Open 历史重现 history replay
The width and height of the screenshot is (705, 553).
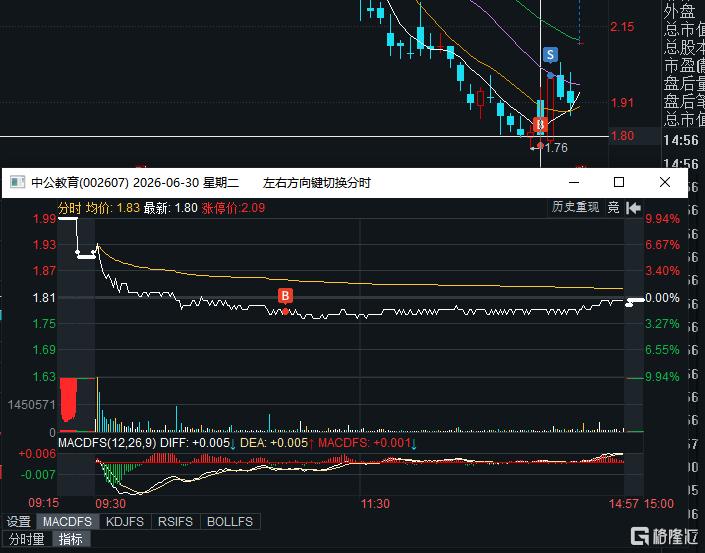click(576, 207)
